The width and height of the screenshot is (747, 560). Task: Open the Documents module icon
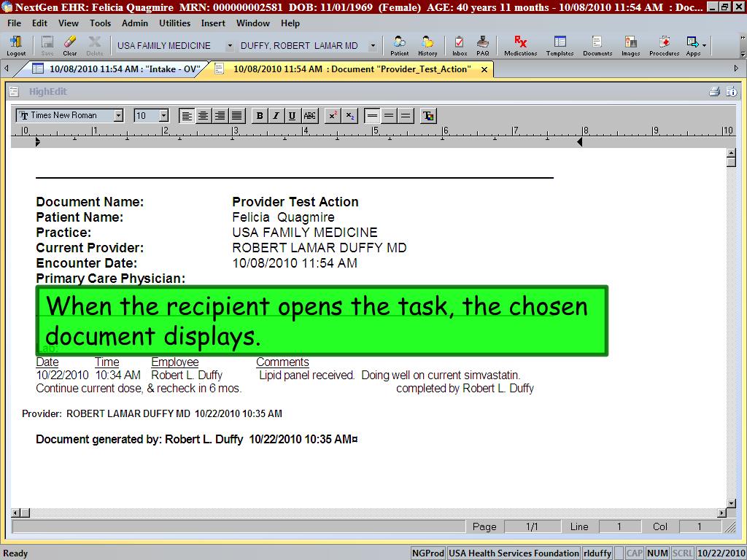coord(597,46)
